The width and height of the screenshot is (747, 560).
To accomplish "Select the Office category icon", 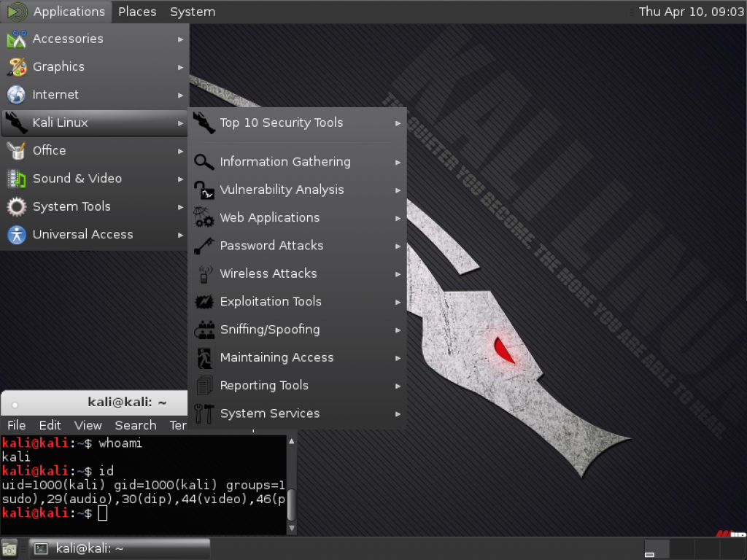I will tap(16, 150).
